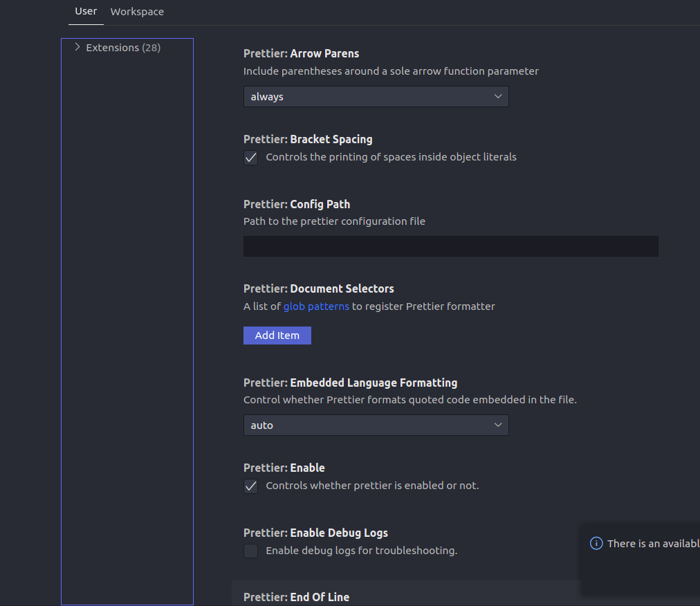Click the 'Prettier: Document Selectors' setting title
This screenshot has width=700, height=606.
319,289
